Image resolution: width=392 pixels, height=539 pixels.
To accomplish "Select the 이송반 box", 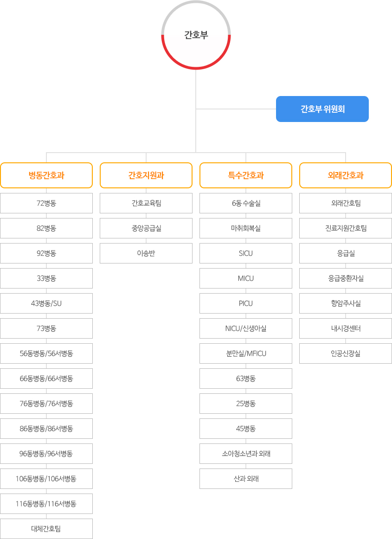I will [146, 253].
